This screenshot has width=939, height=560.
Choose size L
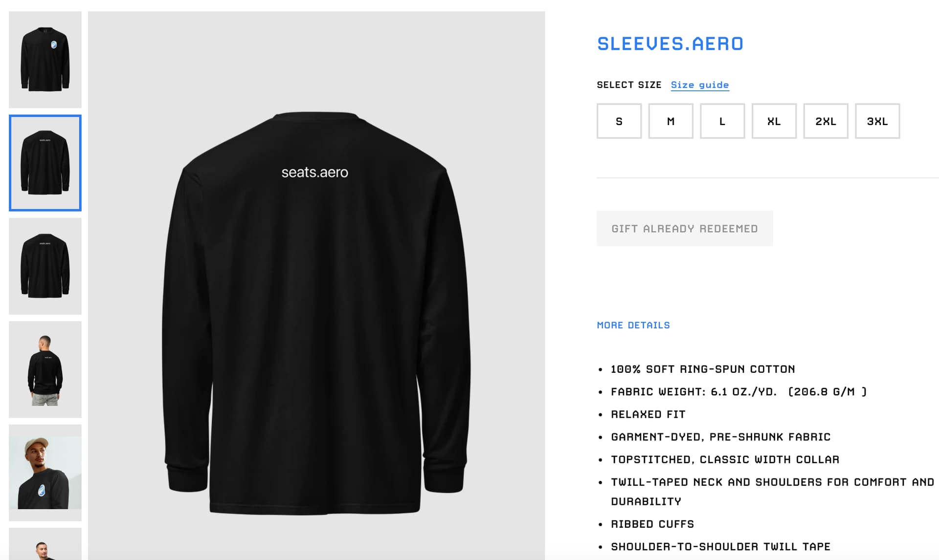pos(722,121)
